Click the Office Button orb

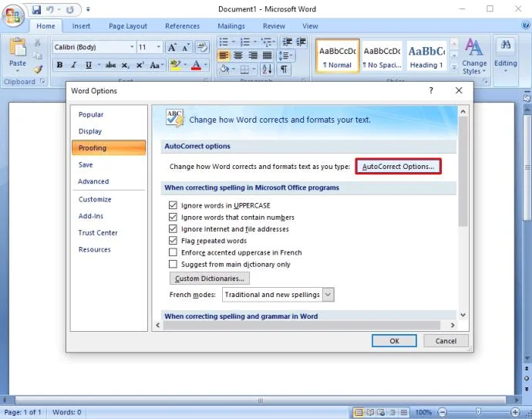point(13,15)
